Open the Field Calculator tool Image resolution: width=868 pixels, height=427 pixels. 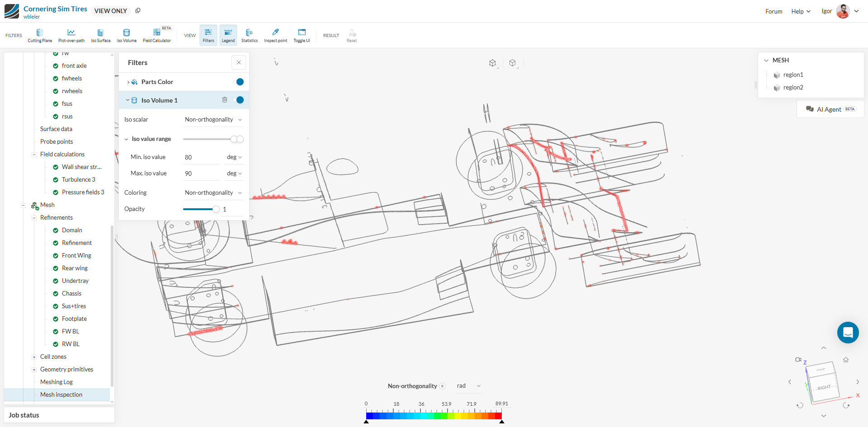tap(156, 35)
